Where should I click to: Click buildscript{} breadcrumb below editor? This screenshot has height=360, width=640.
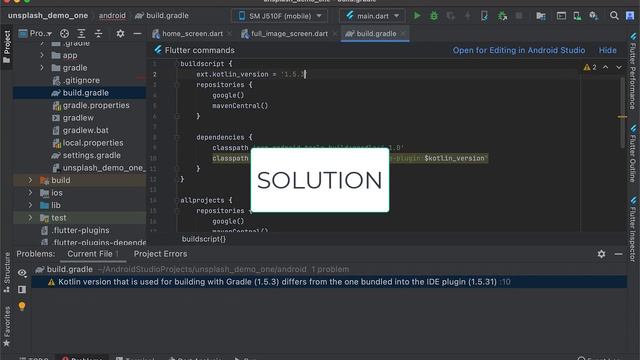[203, 239]
